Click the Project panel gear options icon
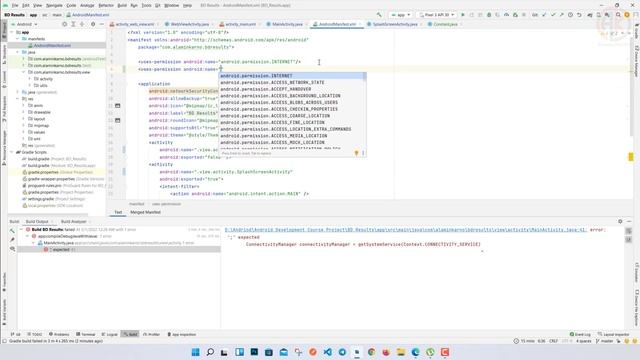 coord(93,24)
